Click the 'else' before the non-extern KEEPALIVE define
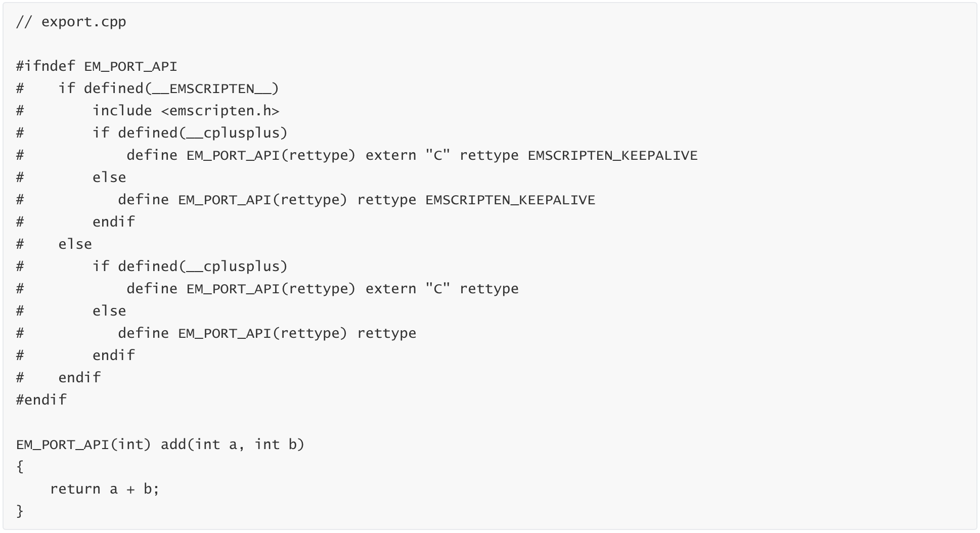Screen dimensions: 980x533 click(x=109, y=177)
